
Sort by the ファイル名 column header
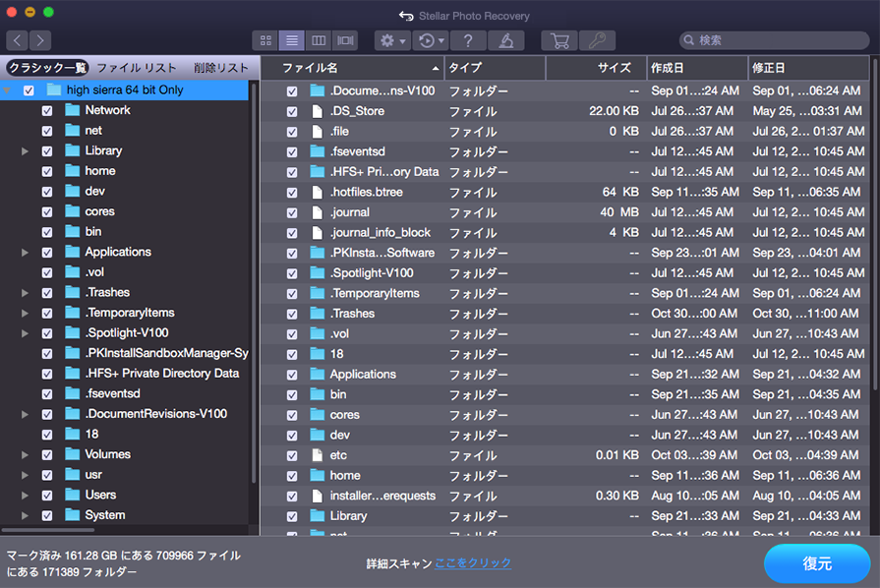(353, 68)
